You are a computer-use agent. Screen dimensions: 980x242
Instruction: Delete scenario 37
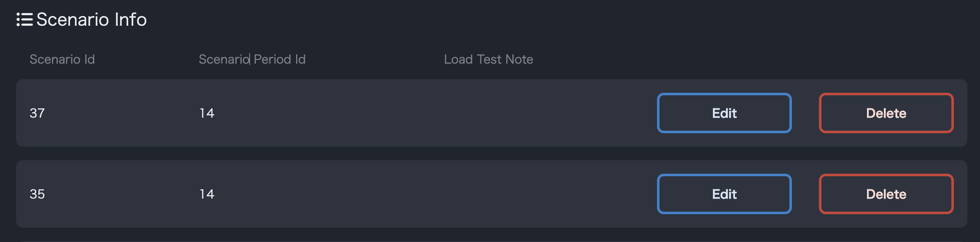886,113
